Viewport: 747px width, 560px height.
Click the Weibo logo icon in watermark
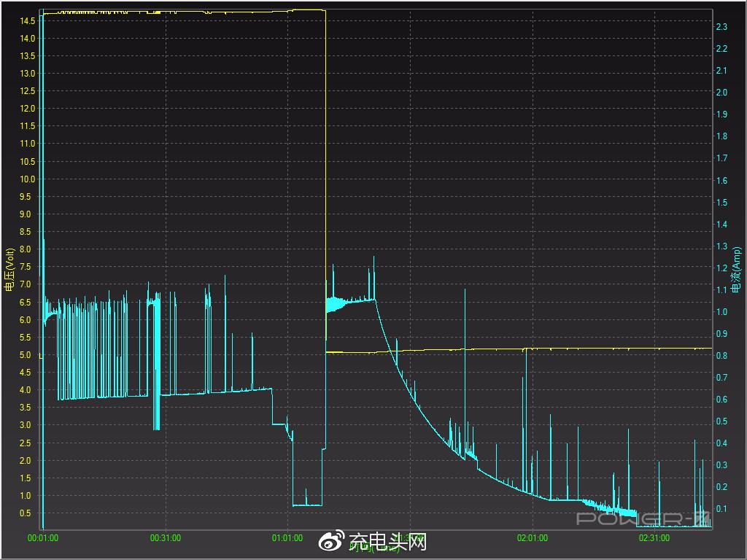332,541
